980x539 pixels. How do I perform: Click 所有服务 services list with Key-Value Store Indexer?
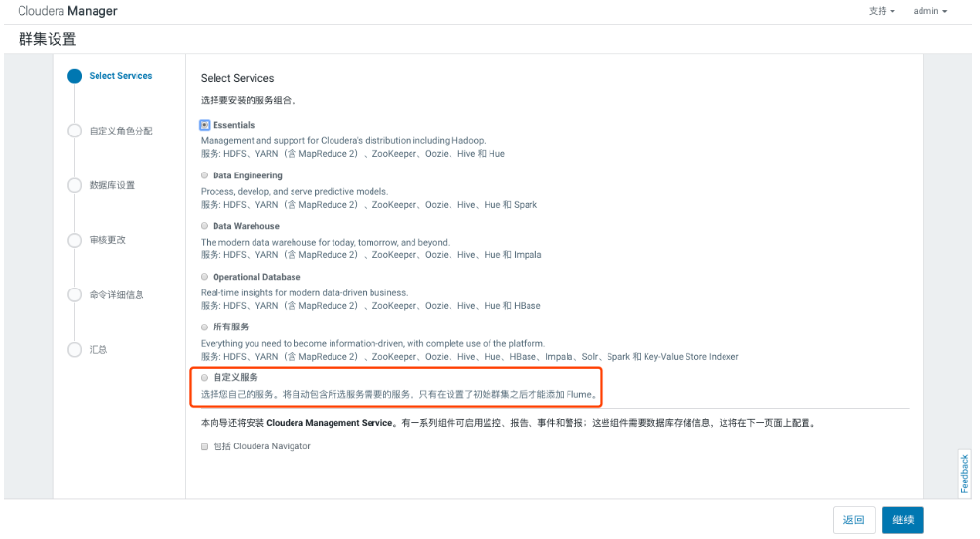tap(469, 356)
